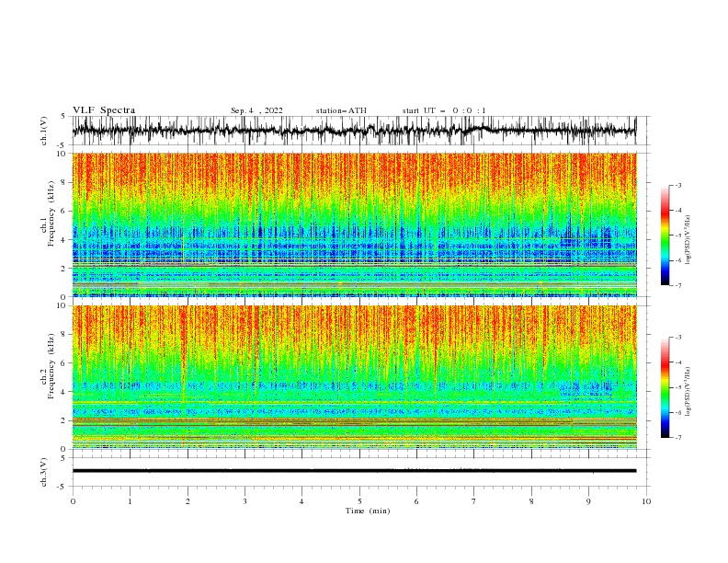Click the ch.2 frequency tick "2" kHz

(x=64, y=420)
